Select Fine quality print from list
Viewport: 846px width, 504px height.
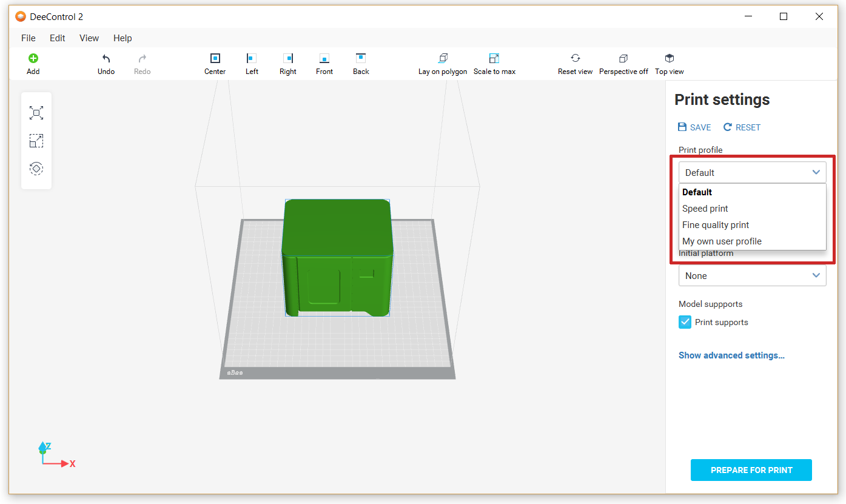click(716, 225)
